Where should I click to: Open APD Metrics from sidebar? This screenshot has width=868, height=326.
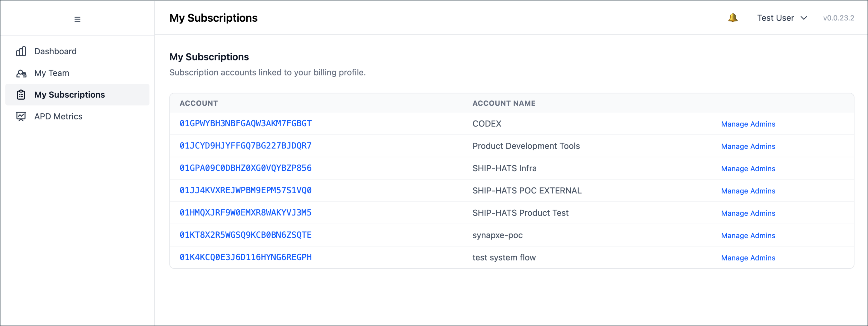pyautogui.click(x=77, y=117)
